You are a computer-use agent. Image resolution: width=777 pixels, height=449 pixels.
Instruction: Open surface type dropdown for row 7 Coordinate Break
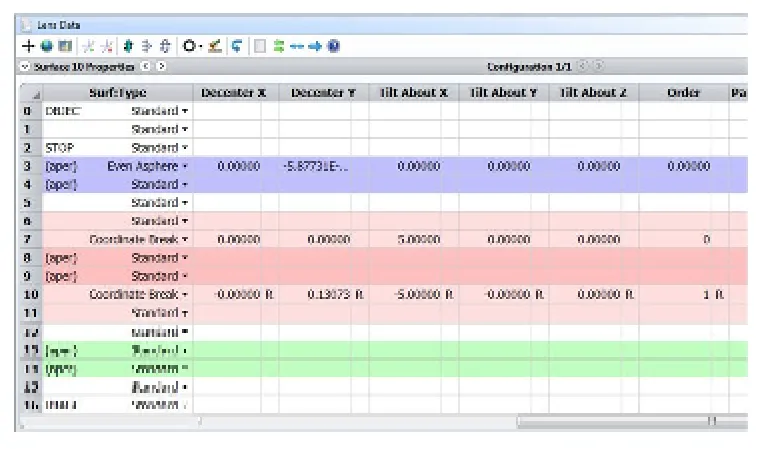click(185, 239)
